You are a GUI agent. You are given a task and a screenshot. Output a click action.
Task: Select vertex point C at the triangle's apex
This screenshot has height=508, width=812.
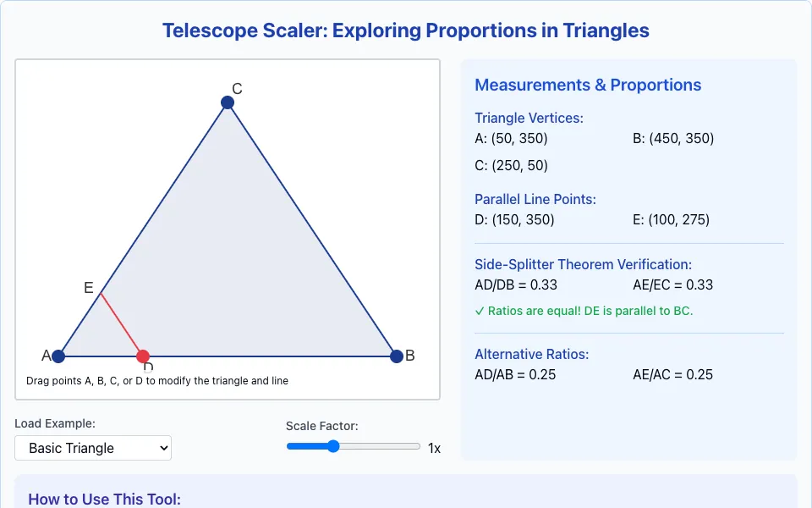pyautogui.click(x=228, y=102)
